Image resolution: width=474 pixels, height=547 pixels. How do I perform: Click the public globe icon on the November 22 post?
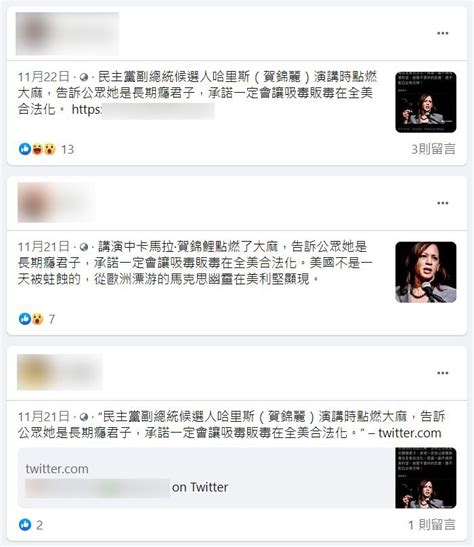[x=84, y=77]
